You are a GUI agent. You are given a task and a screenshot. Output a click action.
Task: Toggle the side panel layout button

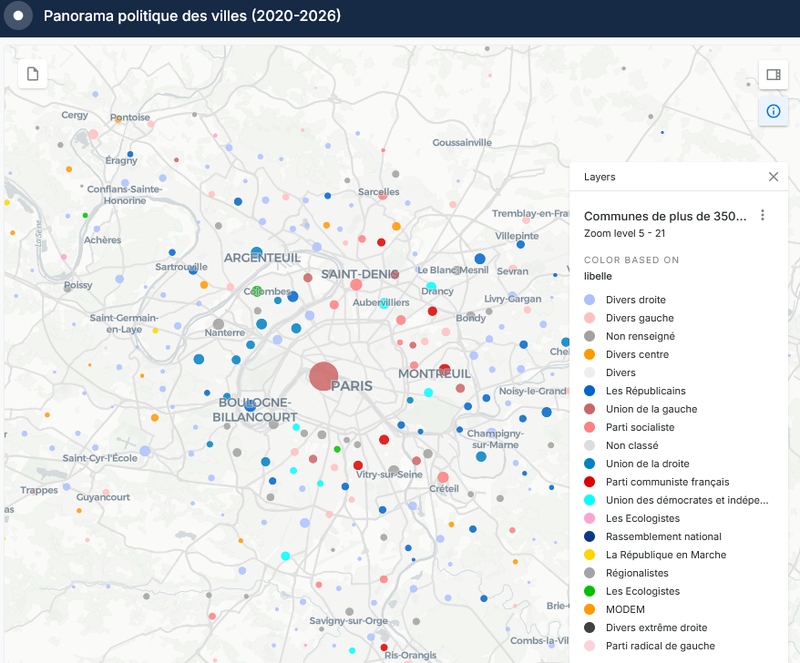[772, 74]
